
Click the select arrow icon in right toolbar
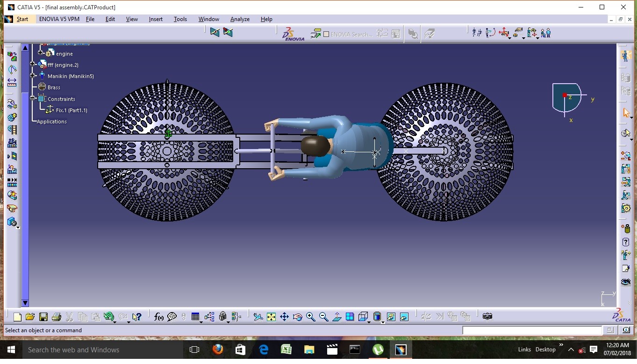click(x=626, y=113)
